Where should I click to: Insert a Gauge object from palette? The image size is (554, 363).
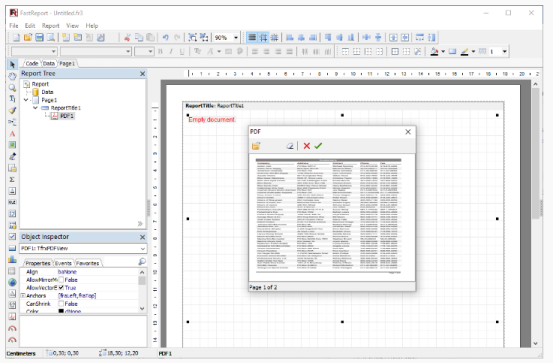(x=12, y=328)
